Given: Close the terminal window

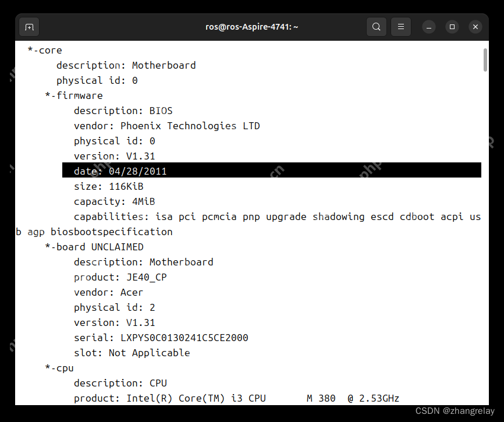Looking at the screenshot, I should [x=475, y=26].
